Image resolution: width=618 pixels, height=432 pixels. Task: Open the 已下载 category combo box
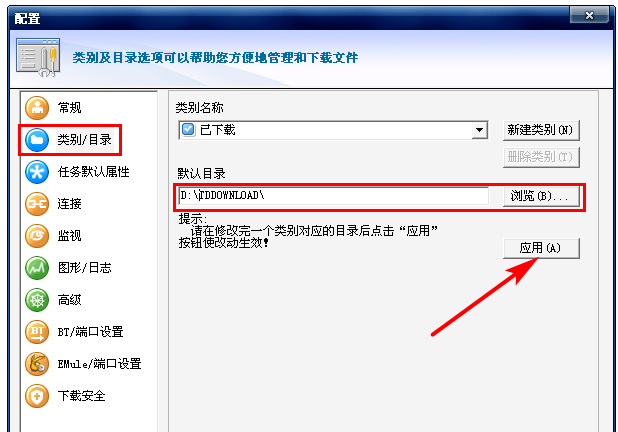[x=333, y=130]
